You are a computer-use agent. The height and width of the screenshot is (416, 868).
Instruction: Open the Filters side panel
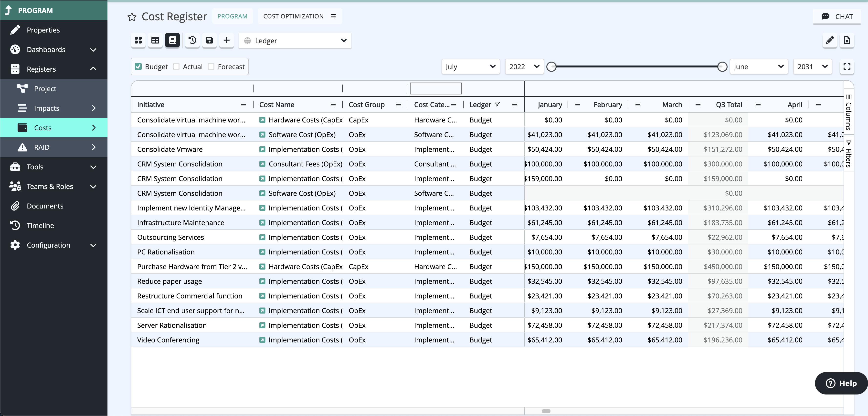coord(848,154)
